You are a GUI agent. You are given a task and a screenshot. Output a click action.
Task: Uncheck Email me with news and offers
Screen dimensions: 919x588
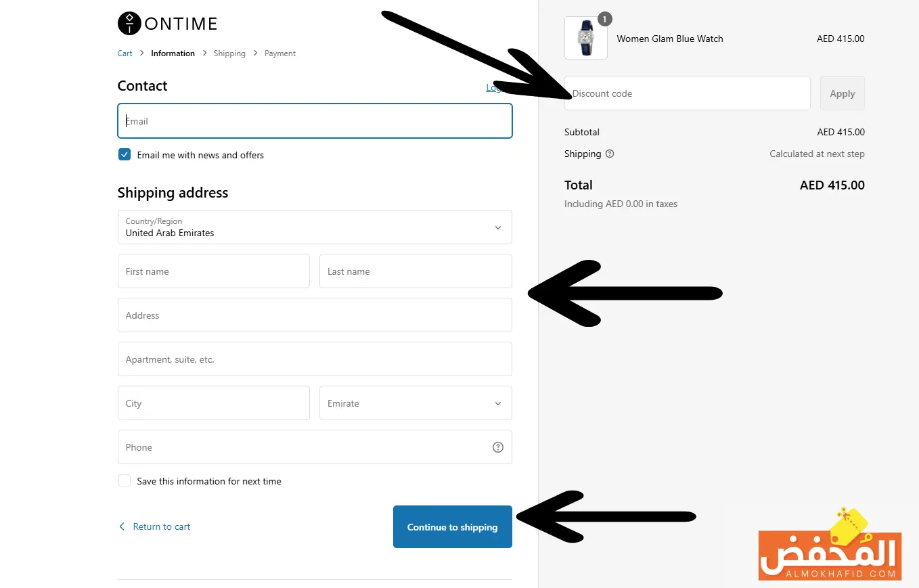[x=125, y=155]
